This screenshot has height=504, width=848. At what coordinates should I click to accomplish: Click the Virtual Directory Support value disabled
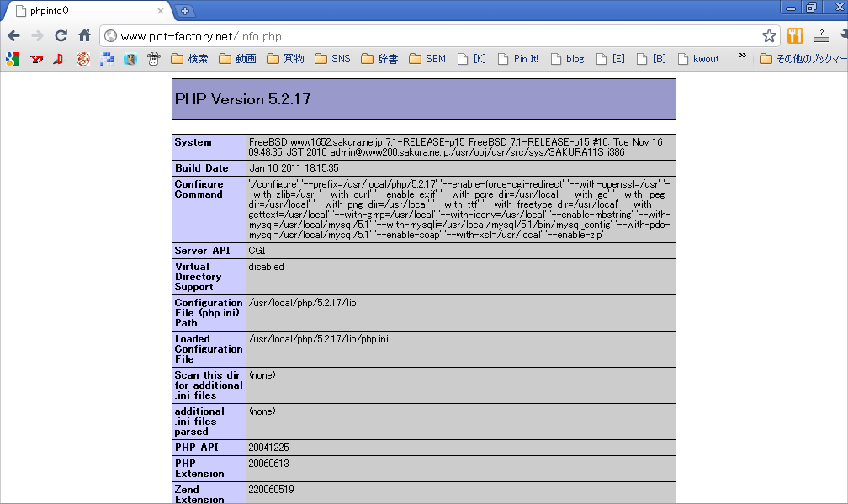(266, 267)
